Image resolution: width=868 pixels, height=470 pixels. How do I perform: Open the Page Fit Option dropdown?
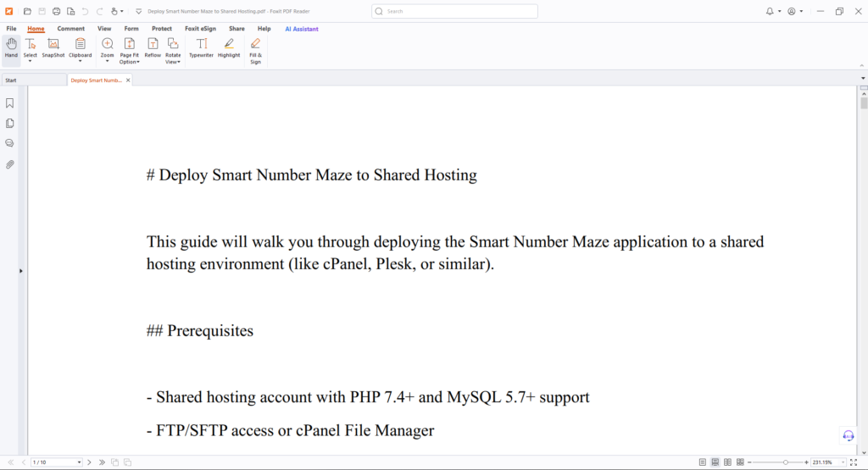point(129,62)
